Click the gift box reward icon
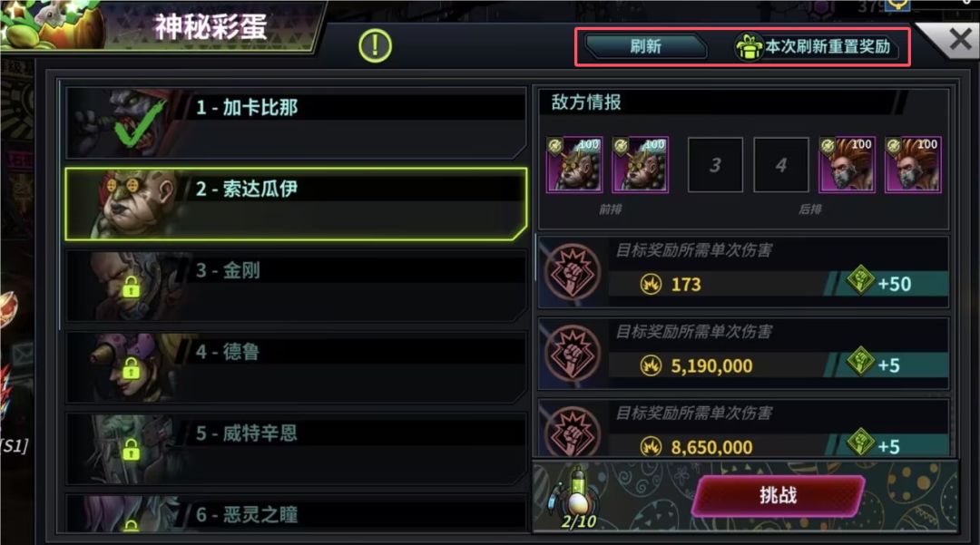Image resolution: width=980 pixels, height=545 pixels. (x=748, y=47)
